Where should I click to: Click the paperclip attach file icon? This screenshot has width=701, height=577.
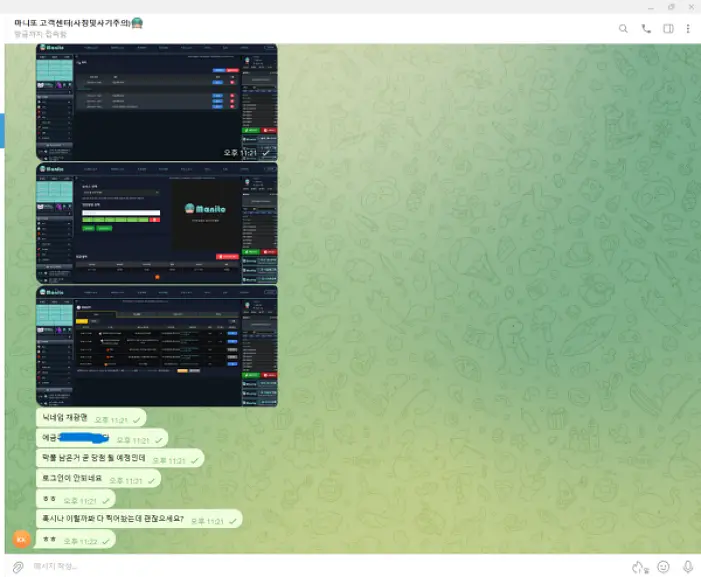(17, 566)
